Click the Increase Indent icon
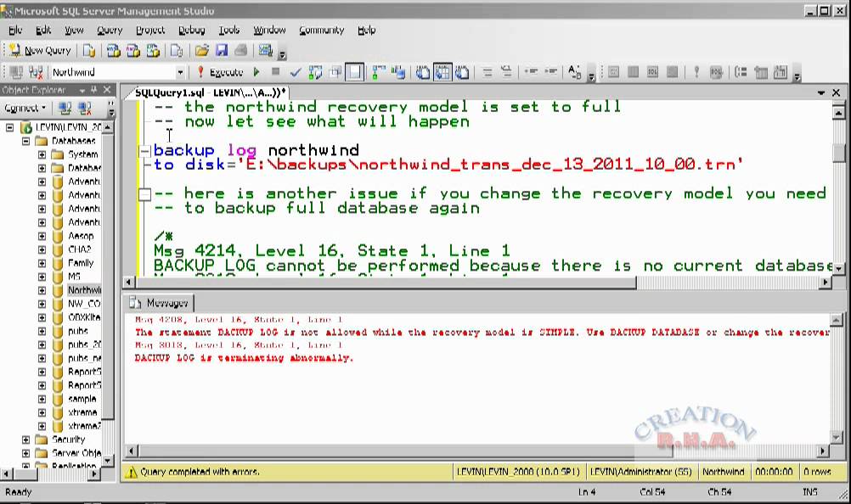The height and width of the screenshot is (504, 851). click(551, 71)
